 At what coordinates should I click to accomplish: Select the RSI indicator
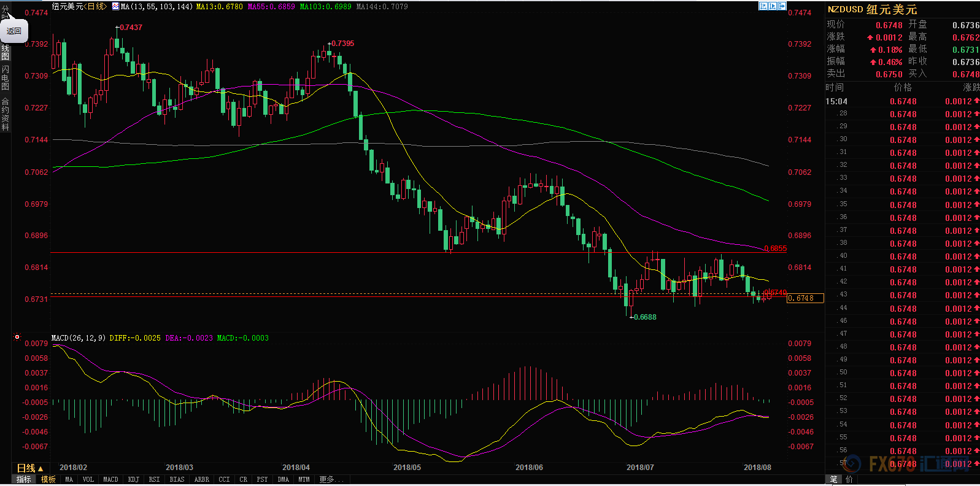pos(154,479)
